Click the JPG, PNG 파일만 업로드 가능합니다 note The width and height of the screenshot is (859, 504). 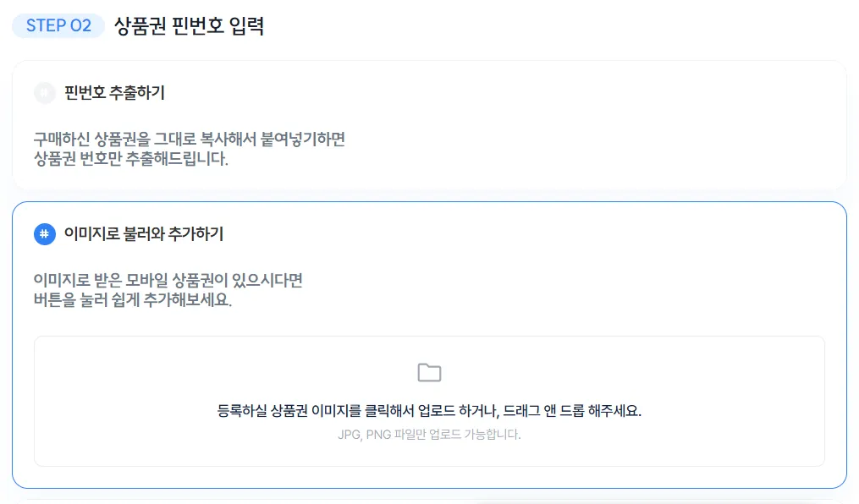point(429,436)
